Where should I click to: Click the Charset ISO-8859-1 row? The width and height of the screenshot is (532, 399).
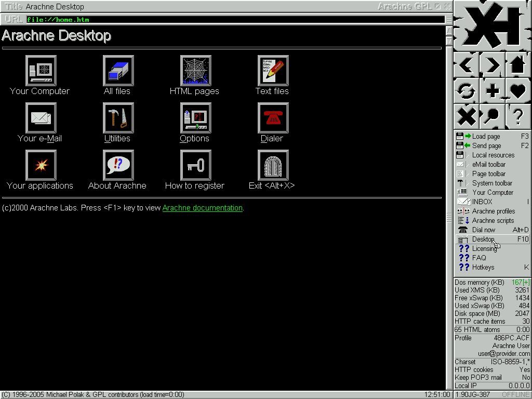coord(492,362)
